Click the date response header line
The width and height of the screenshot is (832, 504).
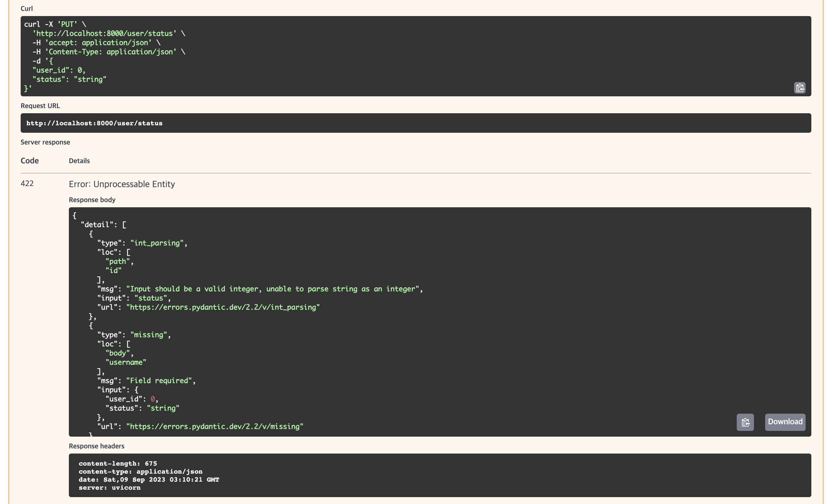point(149,479)
